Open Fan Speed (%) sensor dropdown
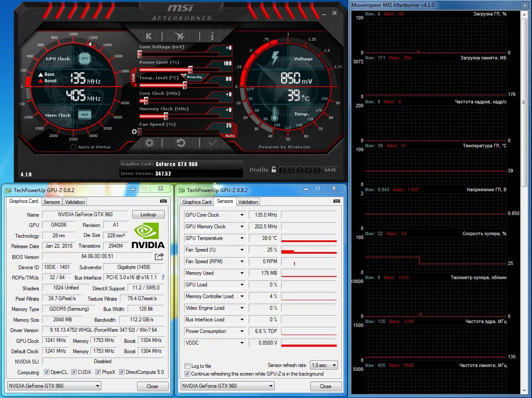 pyautogui.click(x=242, y=250)
